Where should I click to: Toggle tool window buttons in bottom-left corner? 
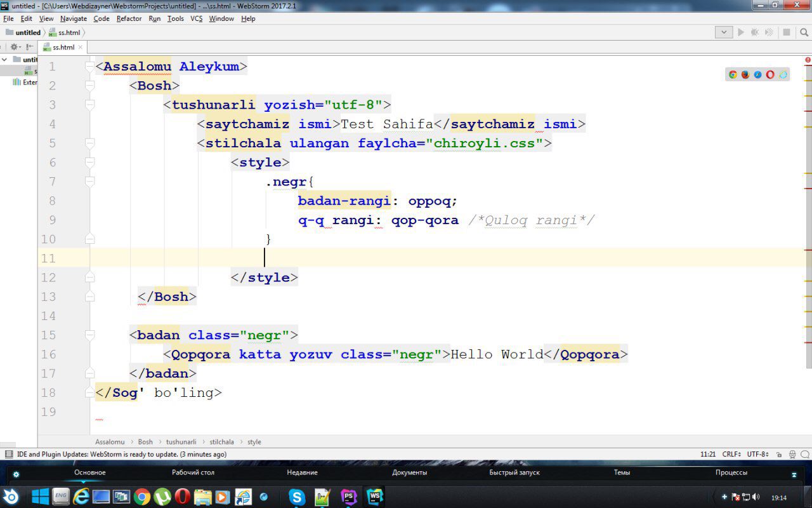[x=8, y=454]
